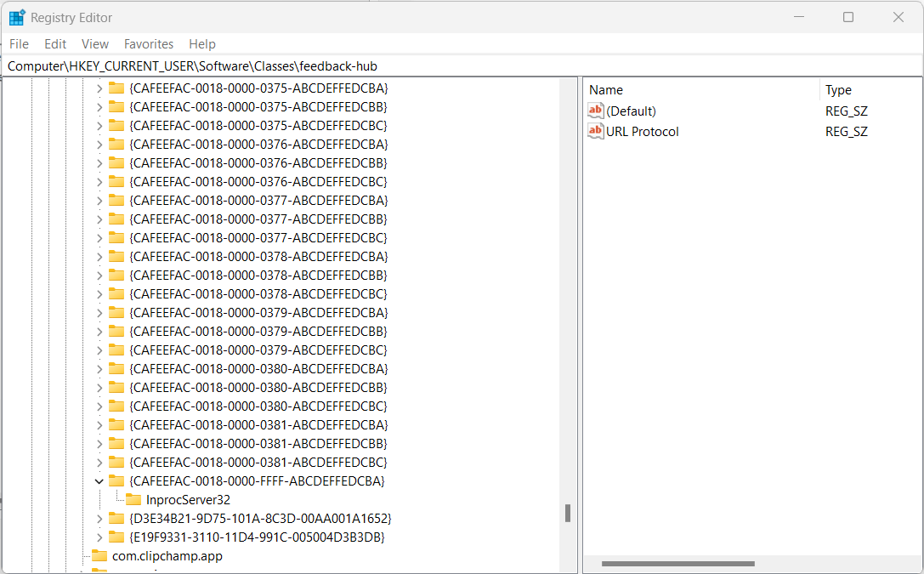Click REG_SZ type in URL Protocol row

click(846, 132)
